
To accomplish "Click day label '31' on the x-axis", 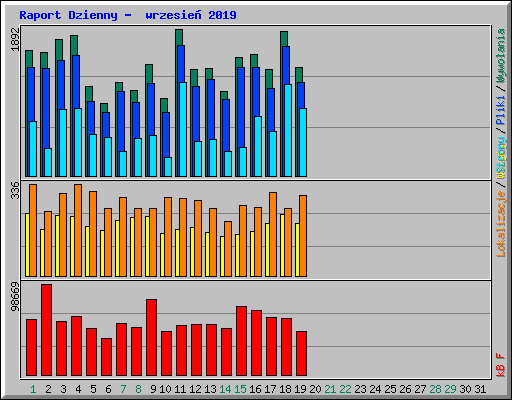I will click(x=480, y=389).
